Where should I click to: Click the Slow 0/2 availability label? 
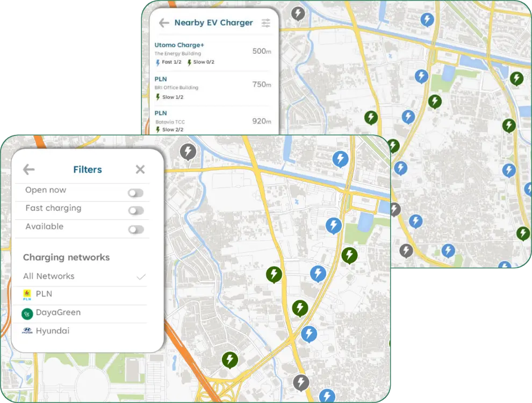(x=201, y=62)
